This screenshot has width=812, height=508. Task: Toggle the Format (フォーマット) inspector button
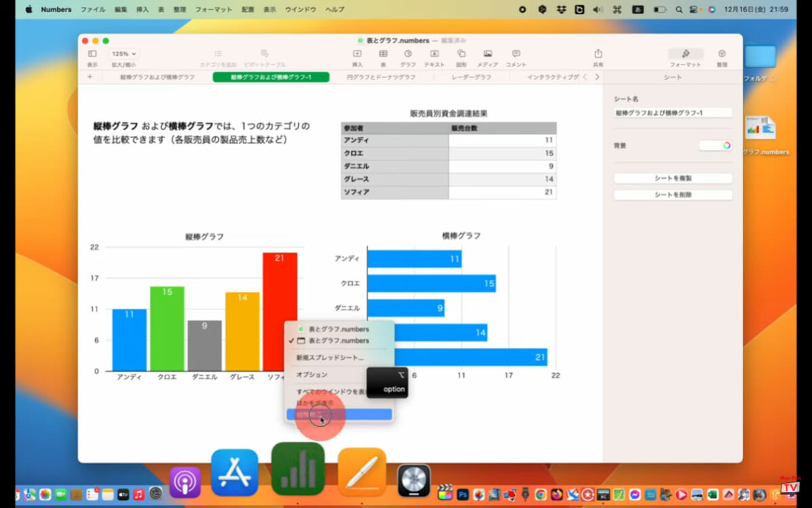pos(685,54)
